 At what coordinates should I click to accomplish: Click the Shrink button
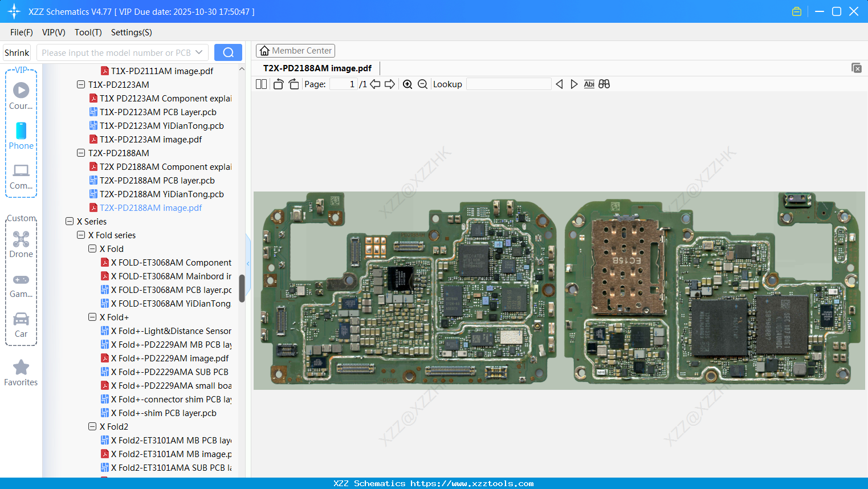coord(17,52)
